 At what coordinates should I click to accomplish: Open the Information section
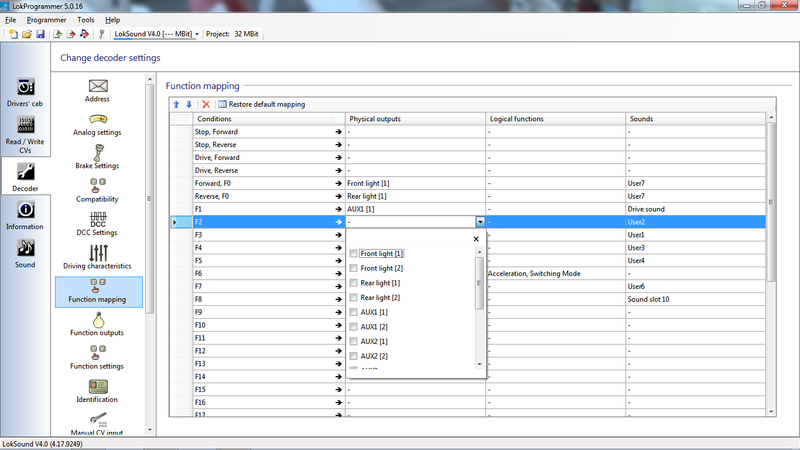[25, 215]
